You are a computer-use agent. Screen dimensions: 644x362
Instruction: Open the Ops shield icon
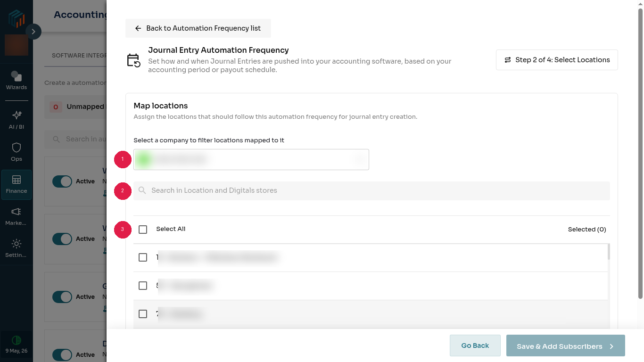[17, 148]
